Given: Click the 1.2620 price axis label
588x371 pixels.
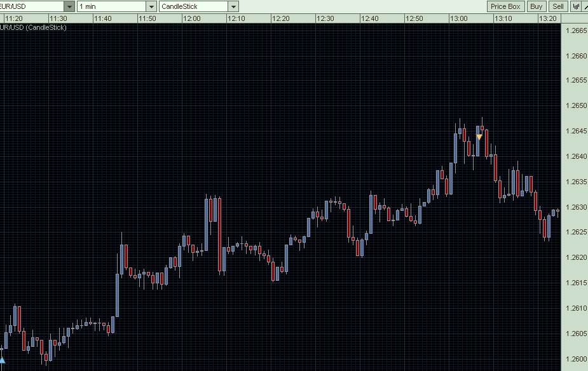Looking at the screenshot, I should (x=576, y=257).
